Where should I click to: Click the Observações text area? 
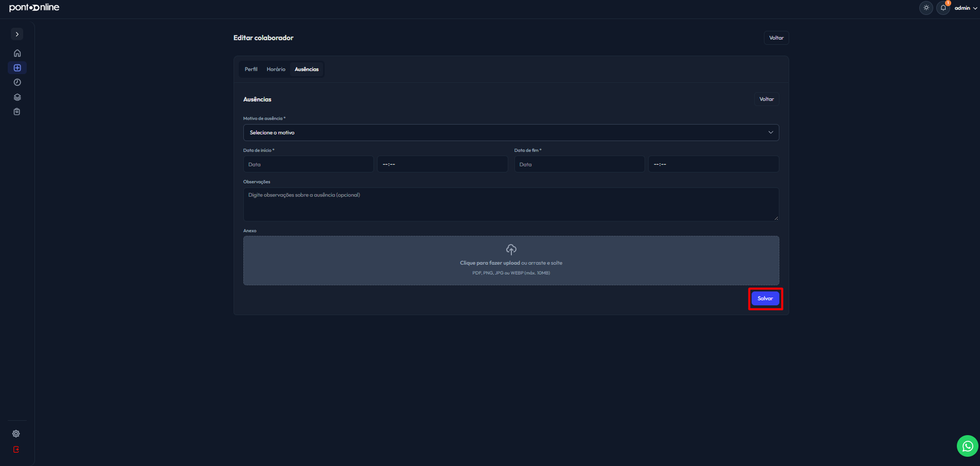(x=511, y=204)
